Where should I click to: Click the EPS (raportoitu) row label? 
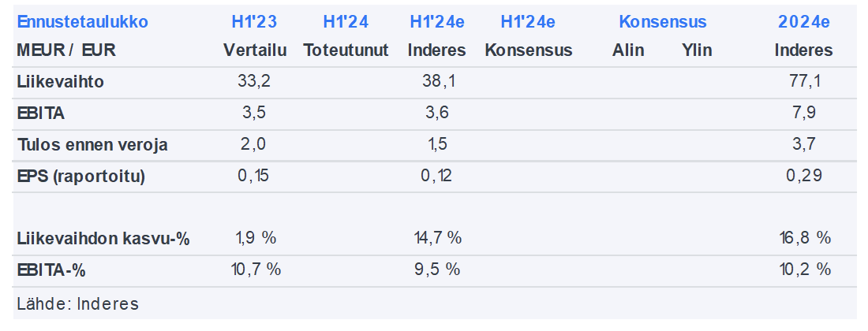tap(80, 177)
